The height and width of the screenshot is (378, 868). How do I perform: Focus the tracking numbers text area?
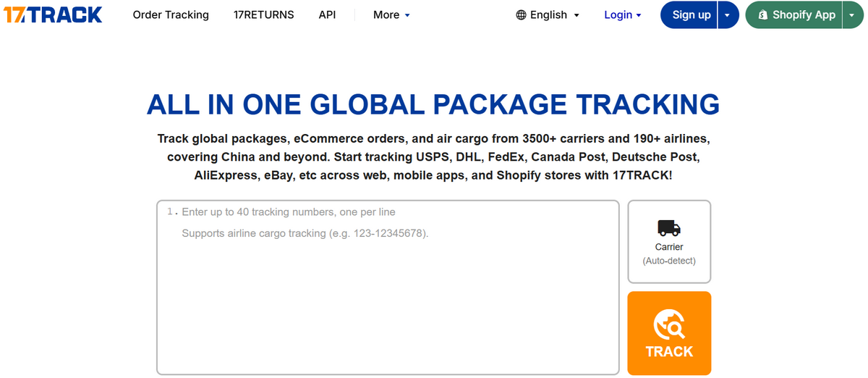click(388, 287)
